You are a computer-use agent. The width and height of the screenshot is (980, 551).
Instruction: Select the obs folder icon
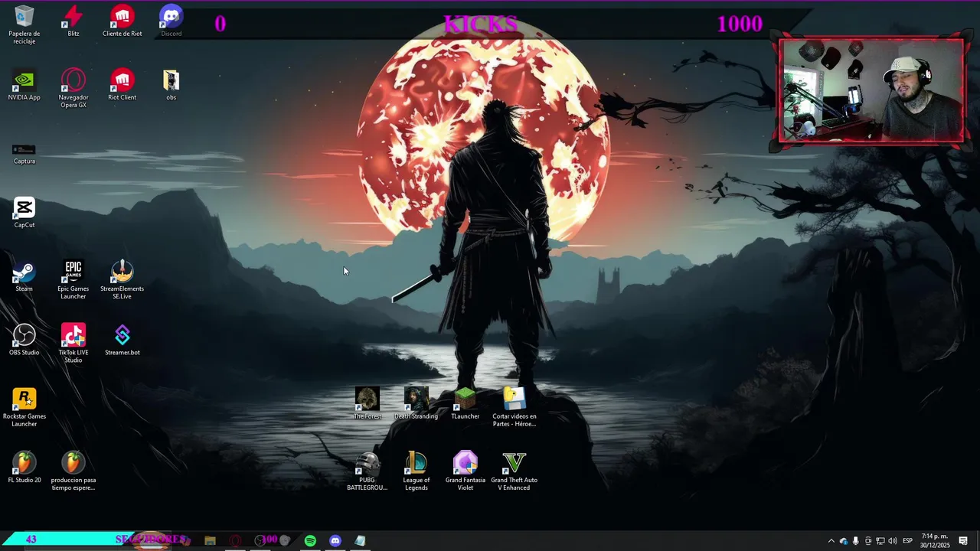(171, 85)
